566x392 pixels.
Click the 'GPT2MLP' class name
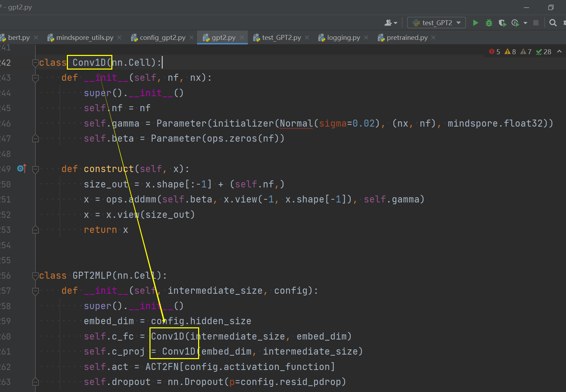tap(92, 276)
